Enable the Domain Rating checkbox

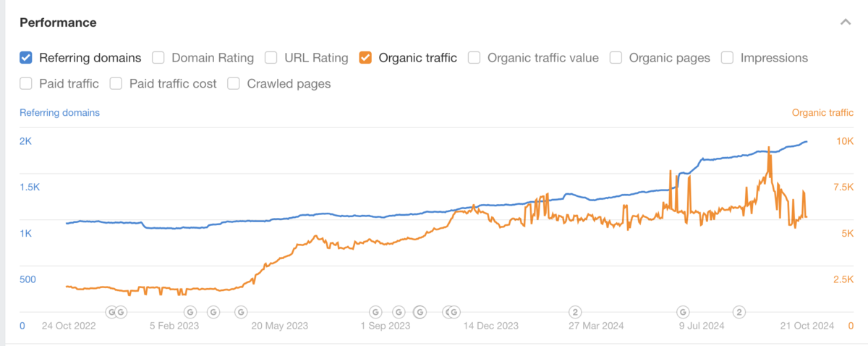click(x=158, y=58)
